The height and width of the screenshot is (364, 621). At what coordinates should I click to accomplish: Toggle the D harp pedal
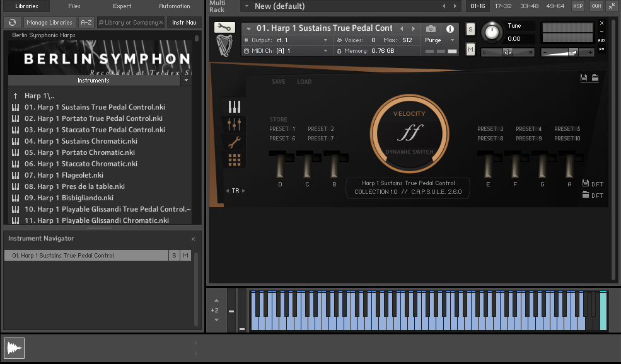[x=280, y=166]
